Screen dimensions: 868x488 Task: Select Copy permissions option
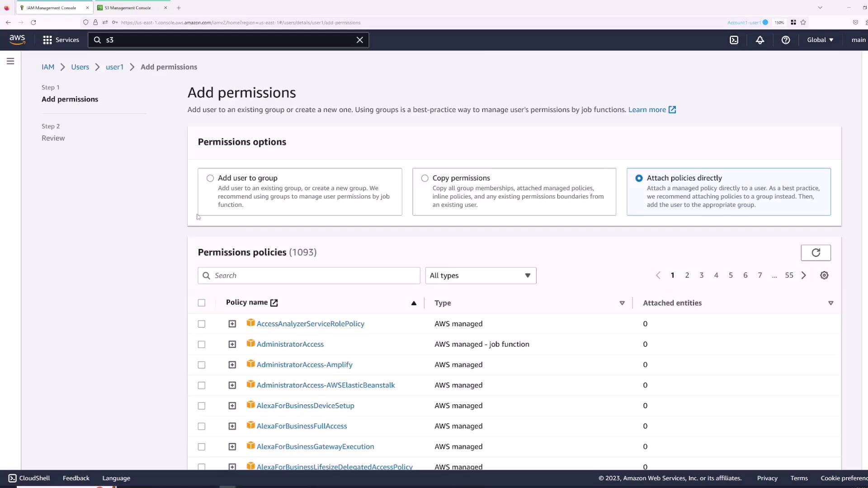[x=425, y=178]
